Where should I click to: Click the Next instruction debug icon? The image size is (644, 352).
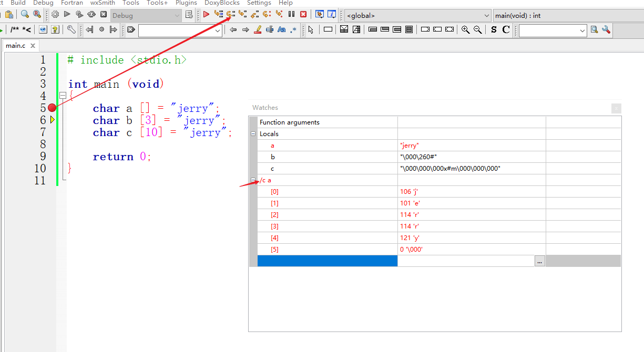[267, 15]
